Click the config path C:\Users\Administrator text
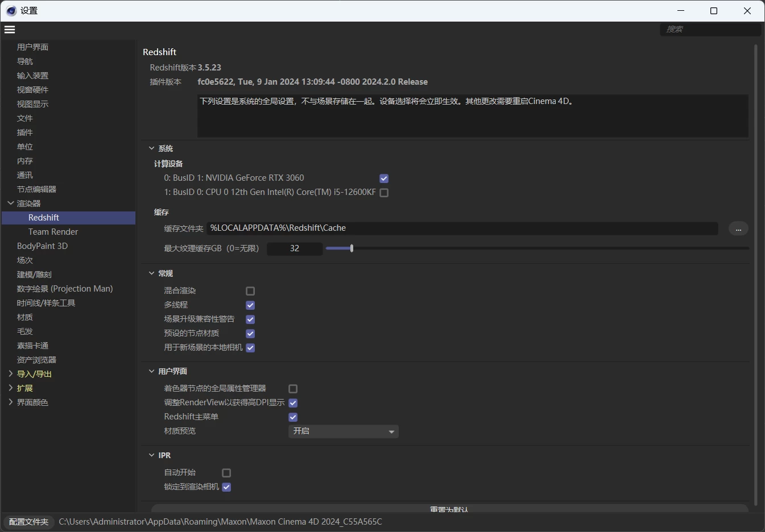765x532 pixels. point(220,522)
